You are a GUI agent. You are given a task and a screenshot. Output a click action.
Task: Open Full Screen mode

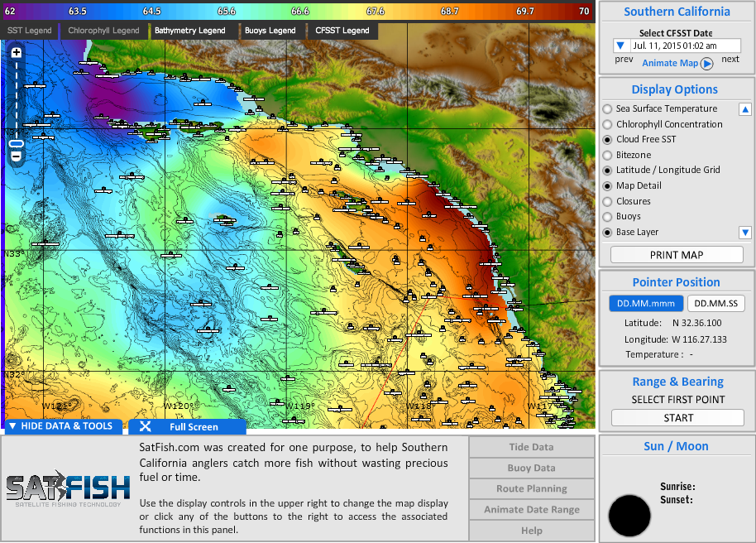(x=188, y=426)
